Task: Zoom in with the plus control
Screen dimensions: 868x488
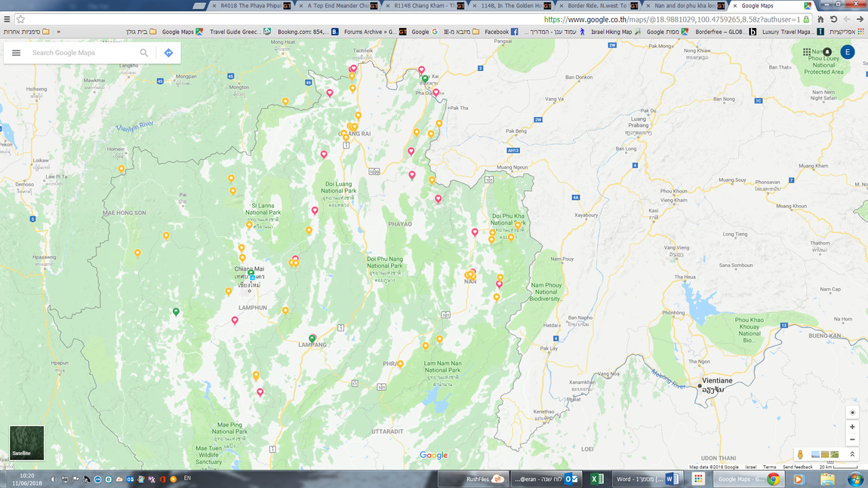Action: pyautogui.click(x=852, y=427)
